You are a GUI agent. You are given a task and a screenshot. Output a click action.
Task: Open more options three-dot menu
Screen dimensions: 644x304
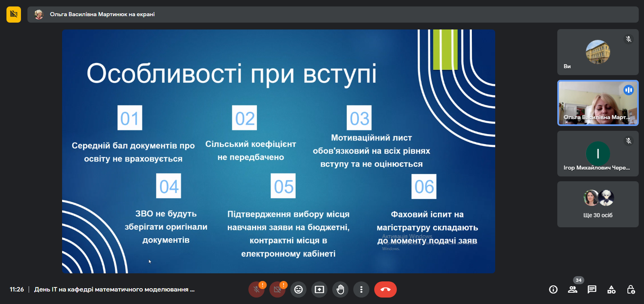tap(361, 289)
